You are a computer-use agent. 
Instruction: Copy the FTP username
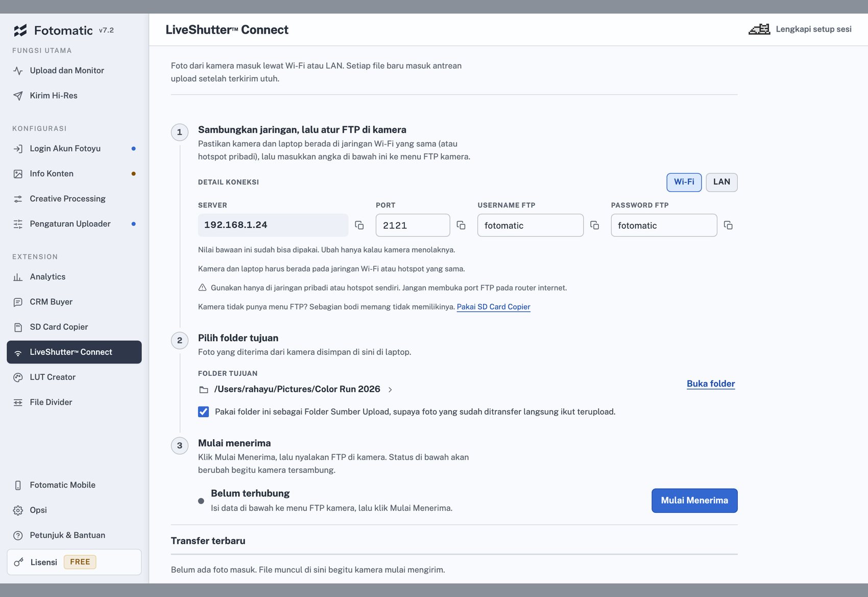coord(594,225)
